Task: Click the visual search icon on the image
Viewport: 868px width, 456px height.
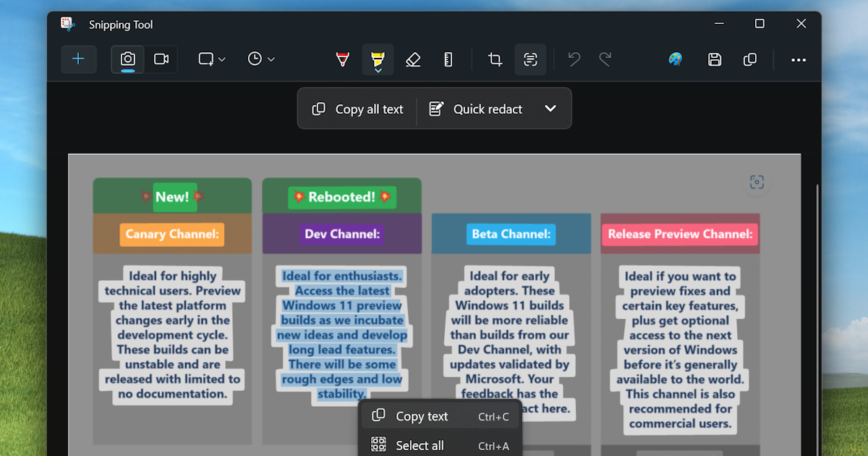Action: (x=757, y=182)
